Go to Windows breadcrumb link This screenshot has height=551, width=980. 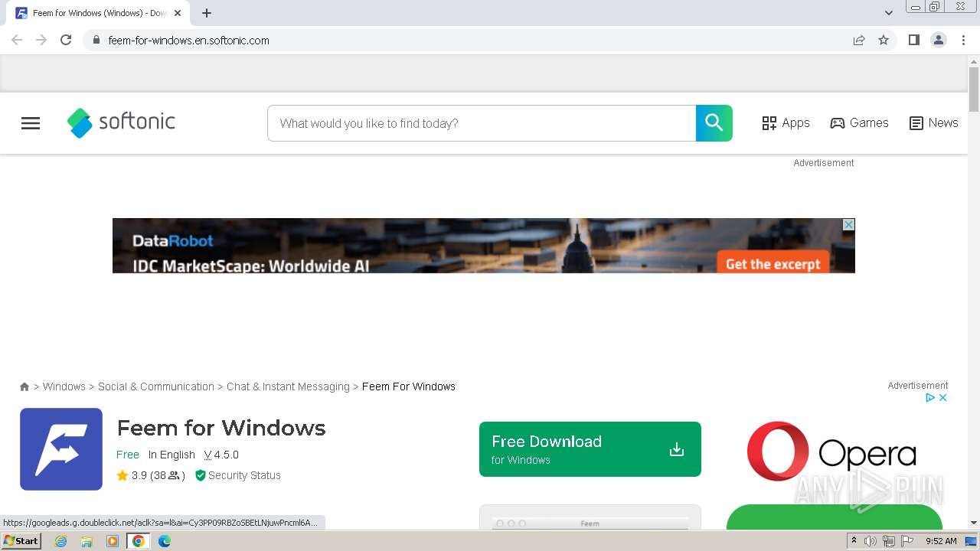(64, 386)
